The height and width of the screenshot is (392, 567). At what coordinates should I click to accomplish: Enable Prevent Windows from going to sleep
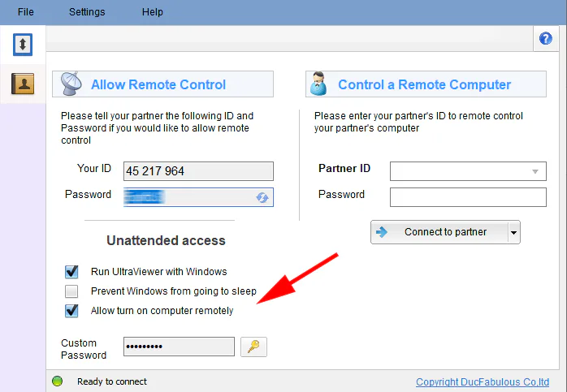coord(72,291)
